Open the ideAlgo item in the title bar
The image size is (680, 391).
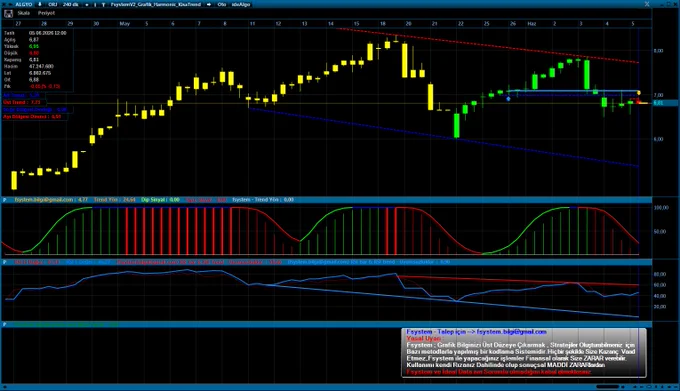(x=241, y=4)
